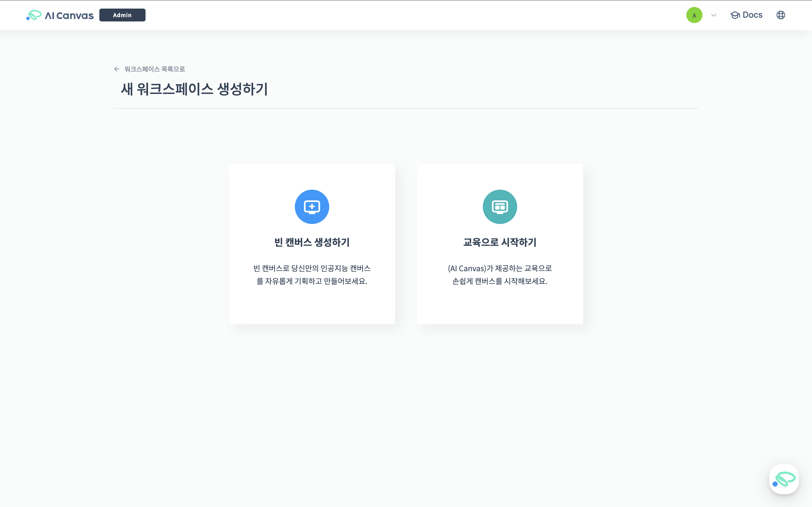Select 빈 캔버스 생성하기 title

(312, 242)
